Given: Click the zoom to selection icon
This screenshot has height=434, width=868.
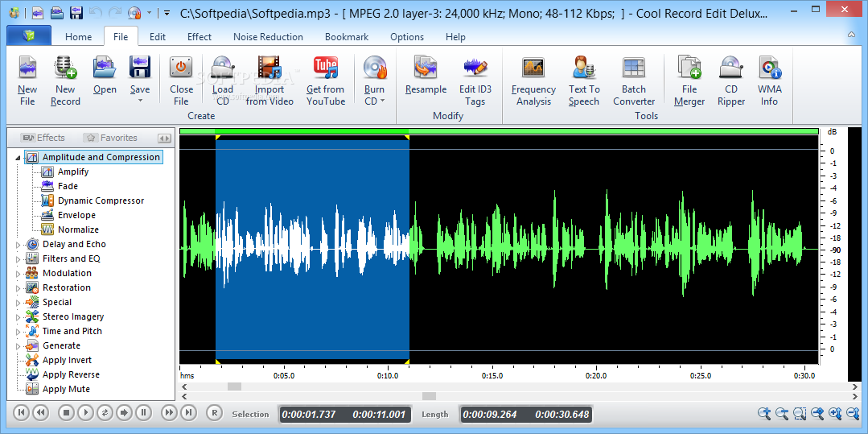Looking at the screenshot, I should tap(800, 413).
